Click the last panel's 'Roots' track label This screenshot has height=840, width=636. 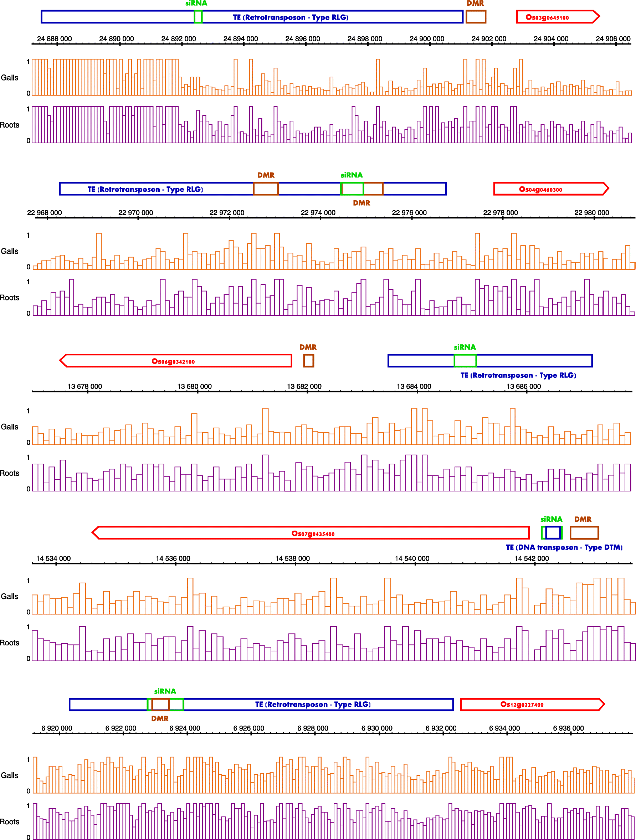[x=10, y=822]
